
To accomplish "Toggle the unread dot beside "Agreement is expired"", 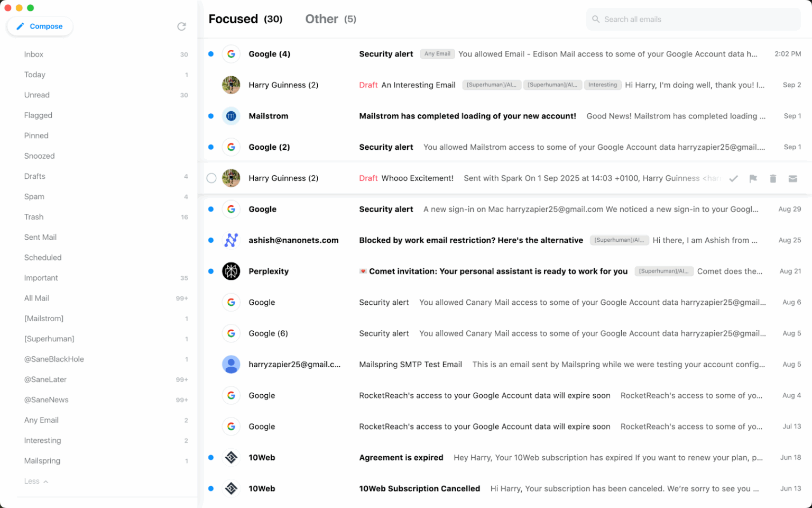I will [x=211, y=457].
